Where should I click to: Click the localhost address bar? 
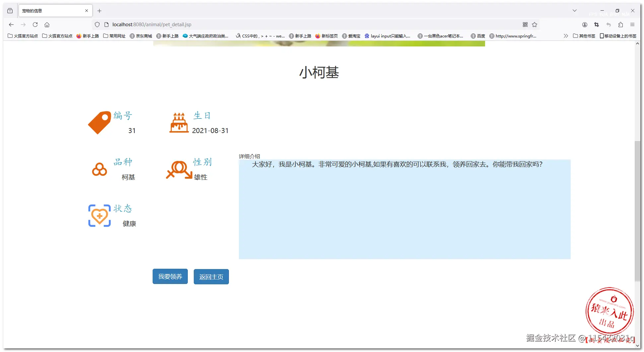click(315, 25)
